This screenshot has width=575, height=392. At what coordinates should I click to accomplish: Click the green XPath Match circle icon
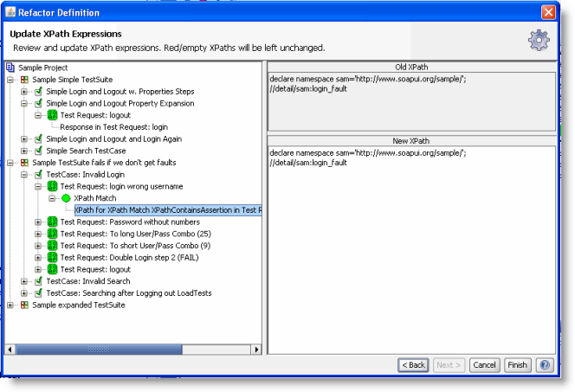[66, 198]
